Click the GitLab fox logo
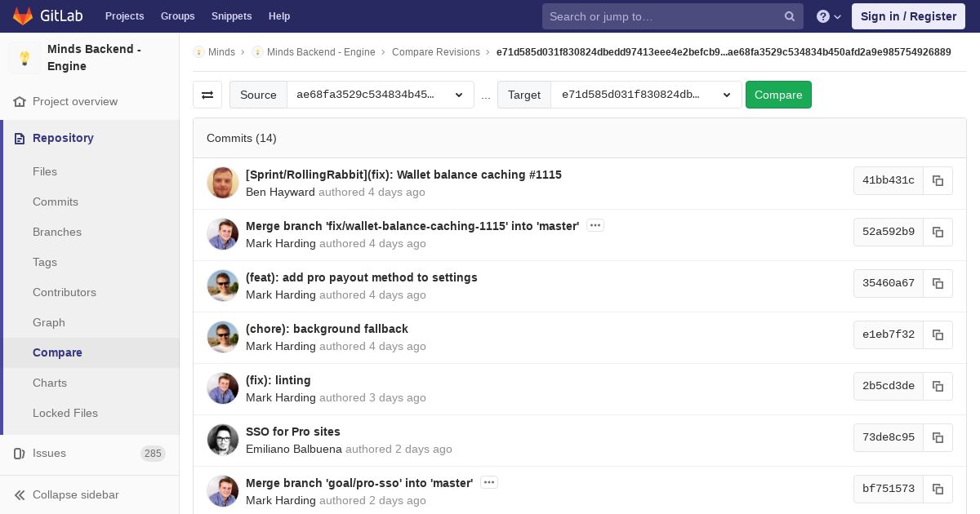This screenshot has height=514, width=980. pos(23,16)
